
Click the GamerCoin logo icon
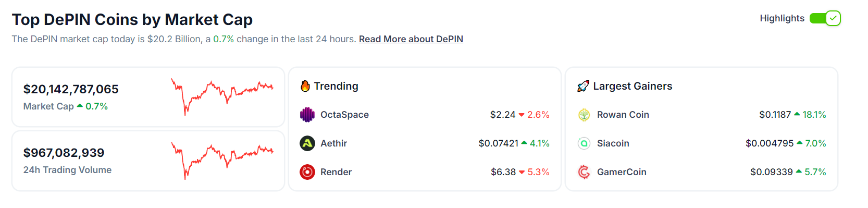[584, 172]
